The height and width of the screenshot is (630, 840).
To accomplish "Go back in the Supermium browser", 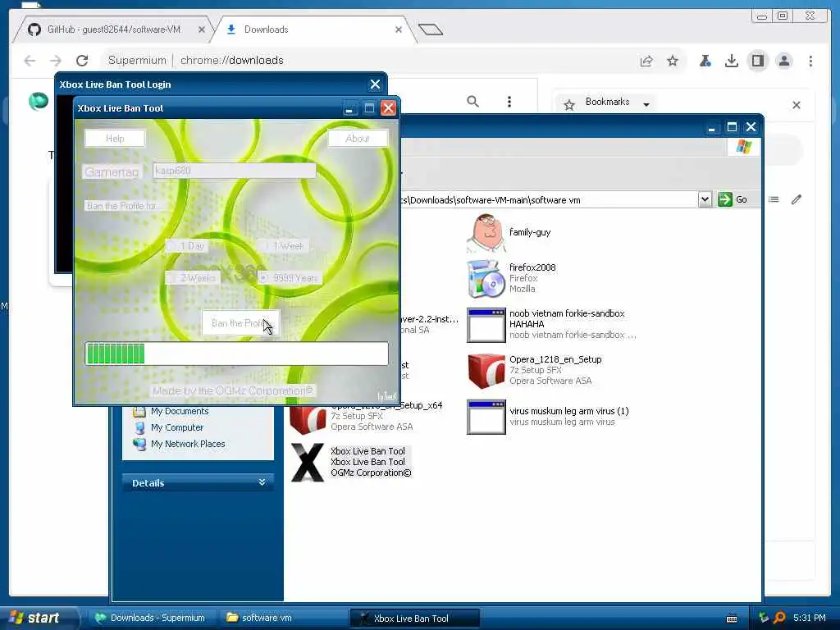I will coord(30,61).
